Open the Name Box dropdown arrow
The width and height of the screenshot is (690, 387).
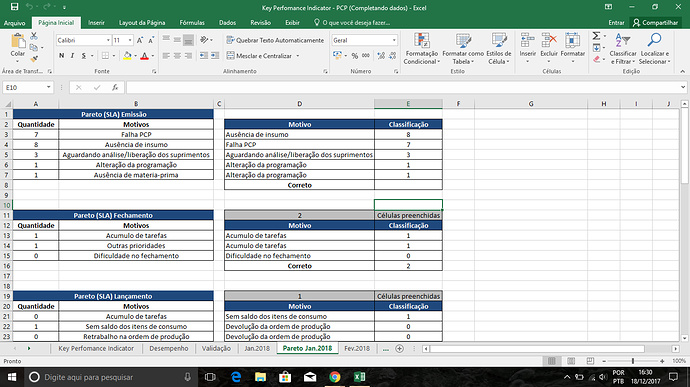pyautogui.click(x=48, y=87)
